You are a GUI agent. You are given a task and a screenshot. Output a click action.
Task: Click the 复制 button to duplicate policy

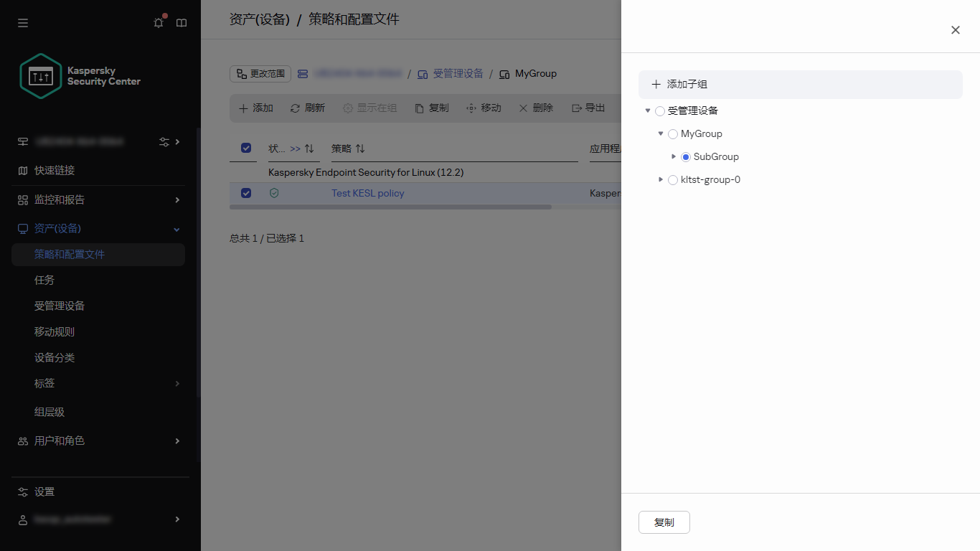(x=664, y=522)
